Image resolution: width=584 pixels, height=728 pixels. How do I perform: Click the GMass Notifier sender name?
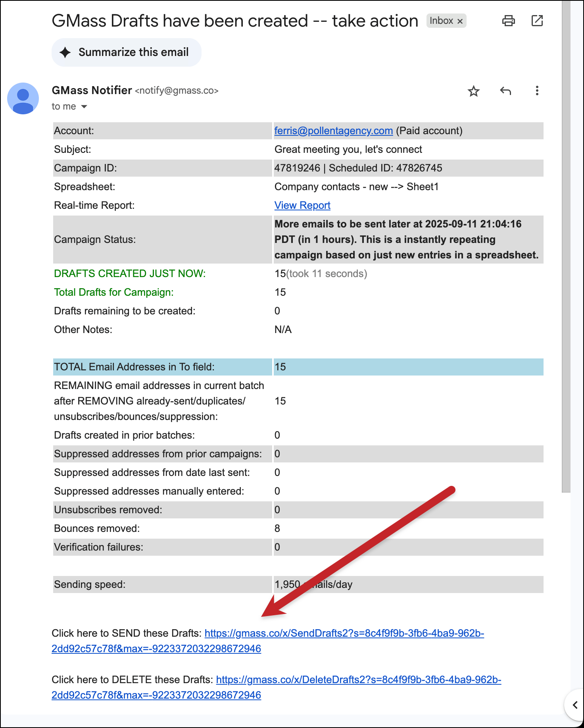[92, 91]
